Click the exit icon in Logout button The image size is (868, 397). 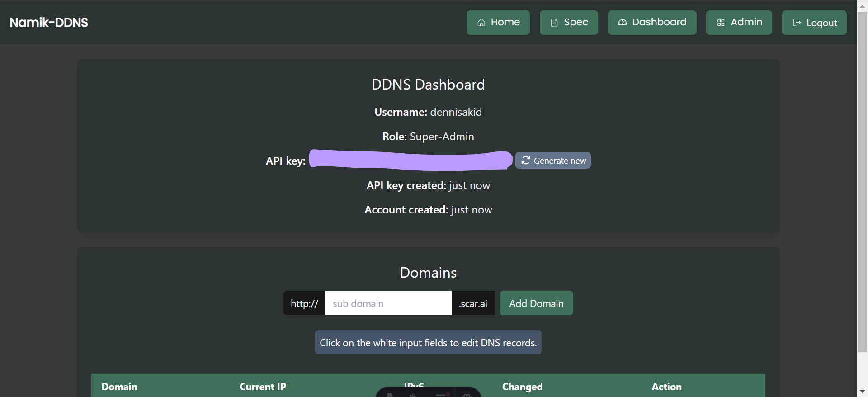(797, 23)
